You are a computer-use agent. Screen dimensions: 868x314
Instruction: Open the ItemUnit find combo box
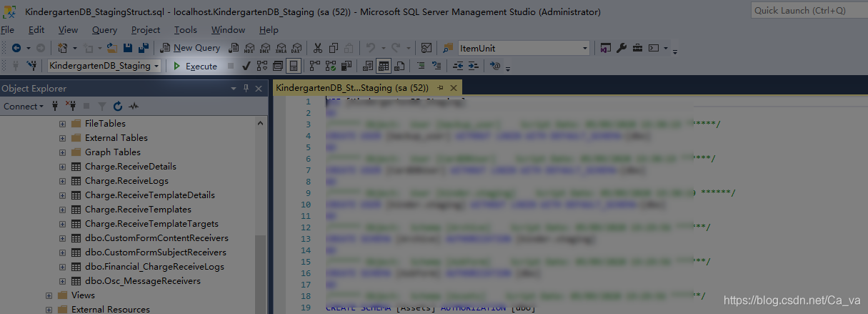585,48
